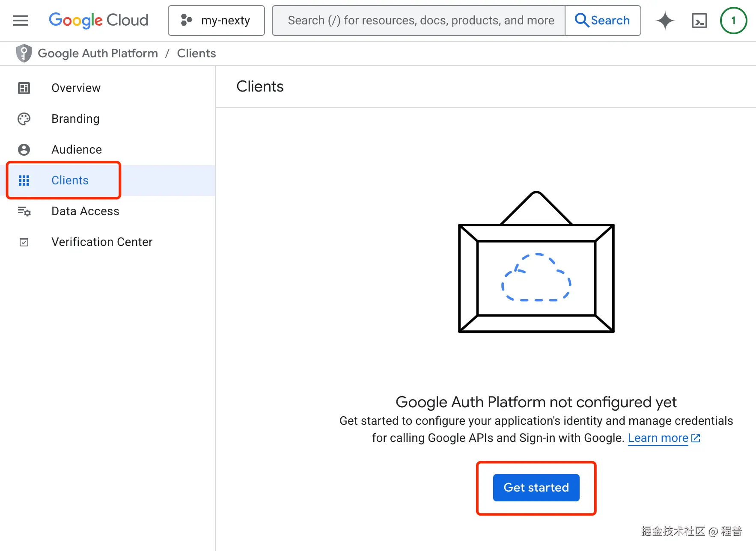
Task: Click the Clients page title heading
Action: tap(259, 86)
